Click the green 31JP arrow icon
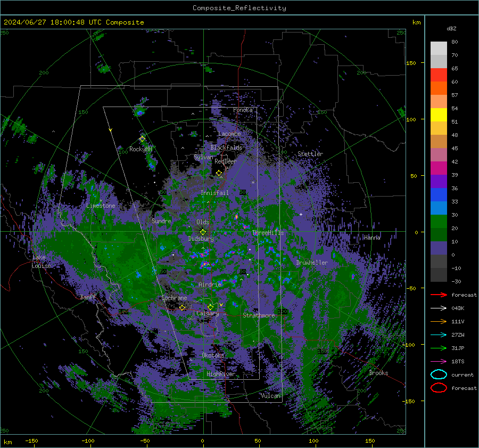Viewport: 479px width, 448px height. pos(439,348)
